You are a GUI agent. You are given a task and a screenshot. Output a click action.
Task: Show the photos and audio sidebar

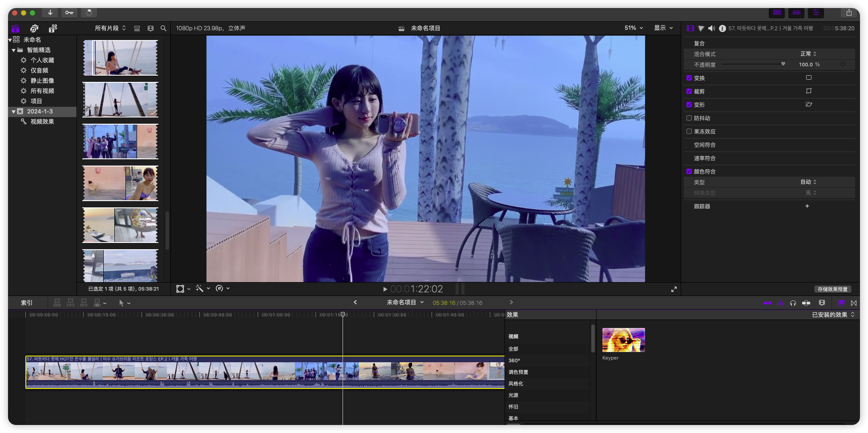34,28
